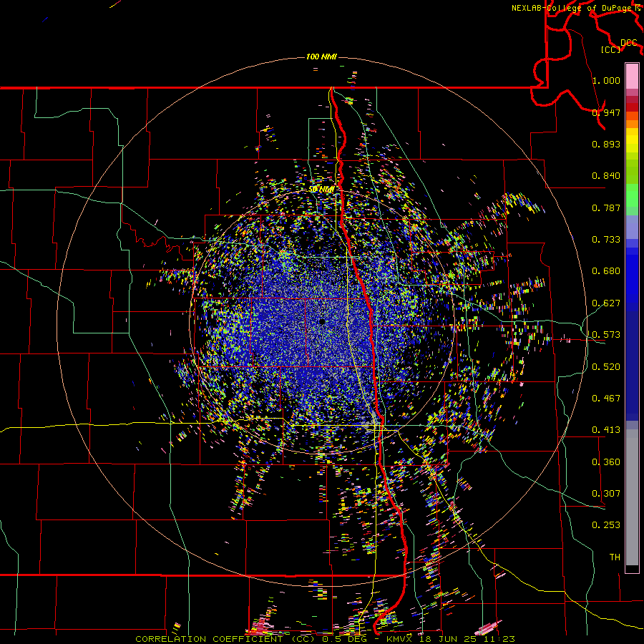Select the 1.000 scale value

click(606, 80)
